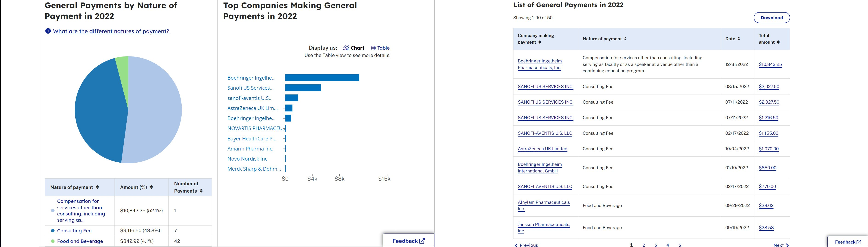The image size is (868, 247).
Task: Go to page 5 of payments list
Action: point(680,245)
